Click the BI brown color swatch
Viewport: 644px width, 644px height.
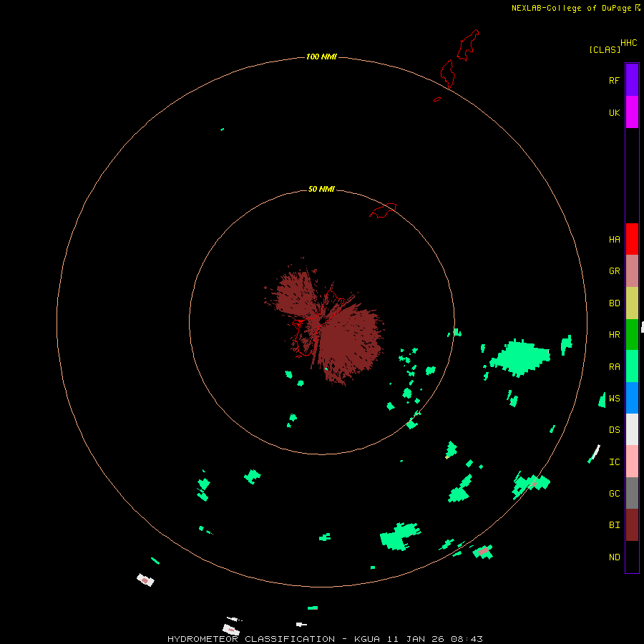pos(632,525)
